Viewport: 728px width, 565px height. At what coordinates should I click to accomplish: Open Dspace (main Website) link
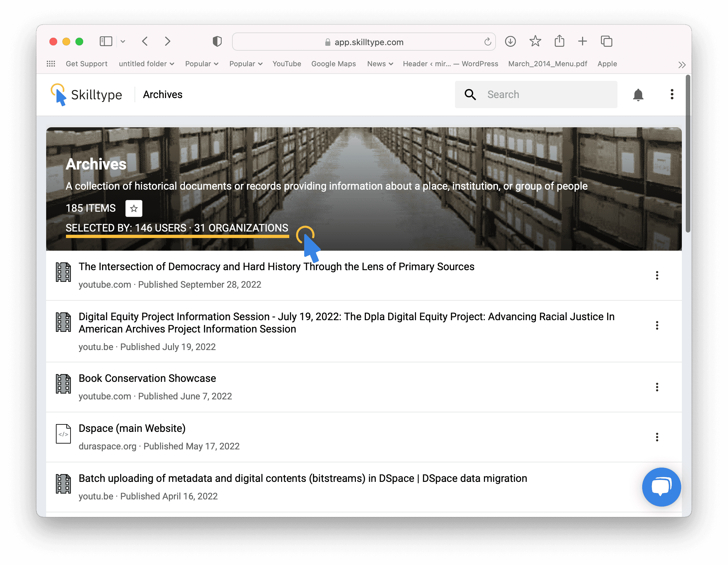click(x=132, y=428)
